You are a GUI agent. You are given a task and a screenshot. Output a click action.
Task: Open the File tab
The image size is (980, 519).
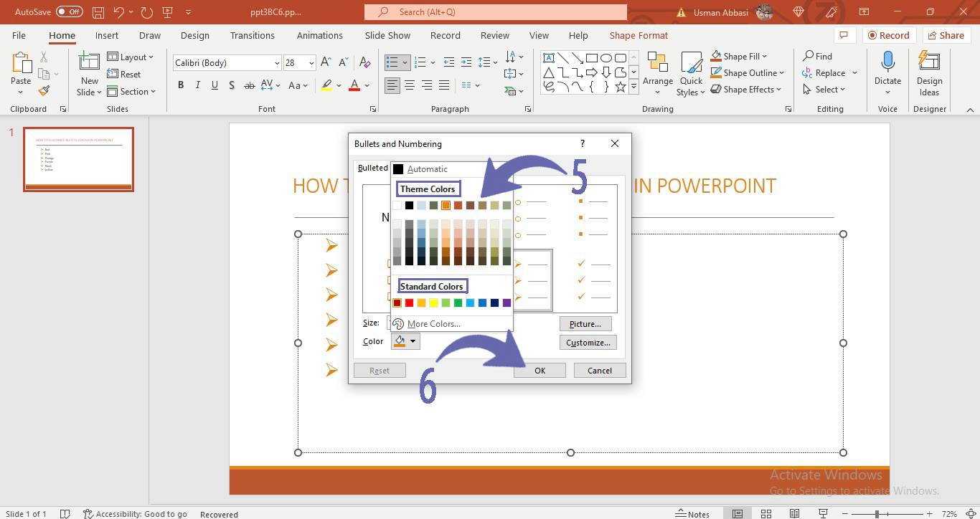coord(19,35)
